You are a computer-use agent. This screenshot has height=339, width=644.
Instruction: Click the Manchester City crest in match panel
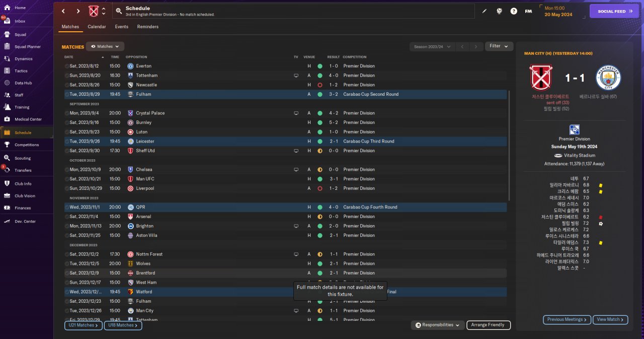[x=608, y=78]
